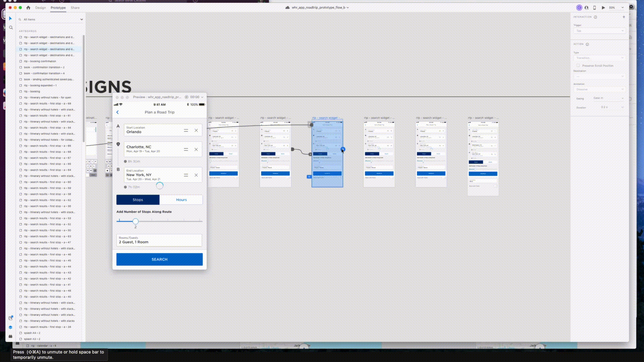Expand the Animation dropdown showing Dissolve
Screen dimensions: 644x362
[599, 89]
